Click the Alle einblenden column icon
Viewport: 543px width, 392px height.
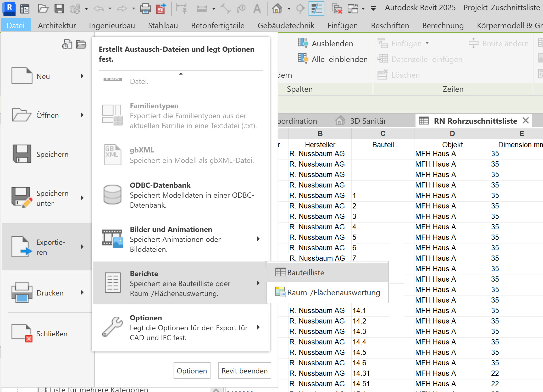pos(303,59)
